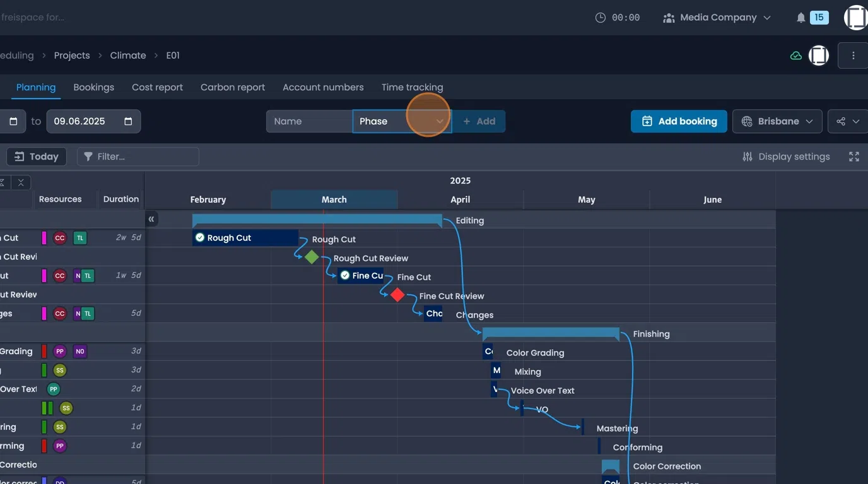The image size is (868, 484).
Task: Collapse the timeline sidebar with the double-chevron
Action: tap(151, 219)
